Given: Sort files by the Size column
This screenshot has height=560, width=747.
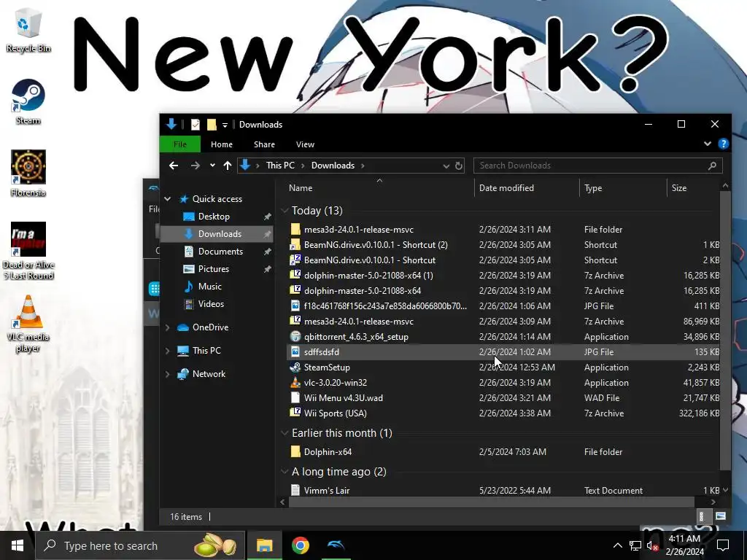Looking at the screenshot, I should [x=679, y=188].
